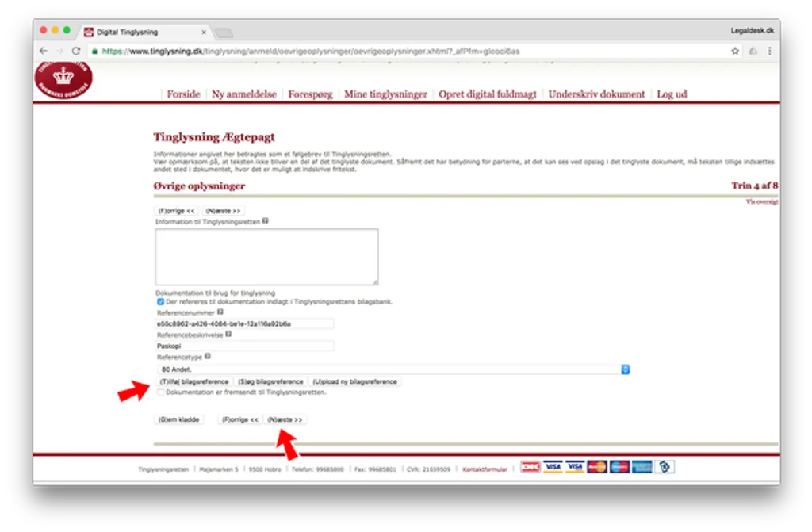Image resolution: width=812 pixels, height=532 pixels.
Task: Open the Referencetype dropdown showing 80 Andet
Action: [x=393, y=369]
